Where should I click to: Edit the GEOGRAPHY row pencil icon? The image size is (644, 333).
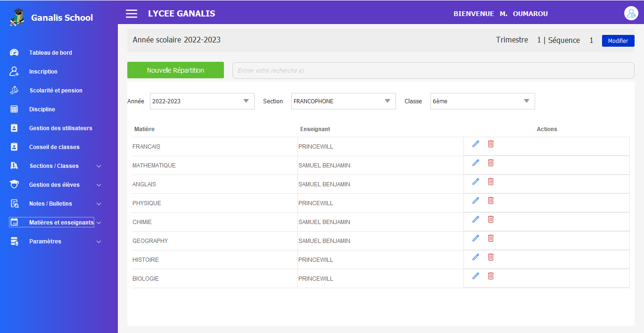point(476,238)
